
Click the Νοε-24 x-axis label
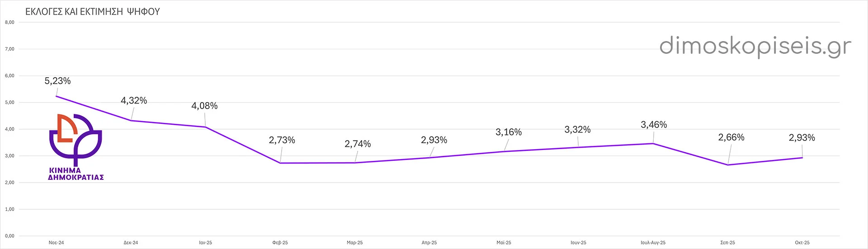click(57, 243)
